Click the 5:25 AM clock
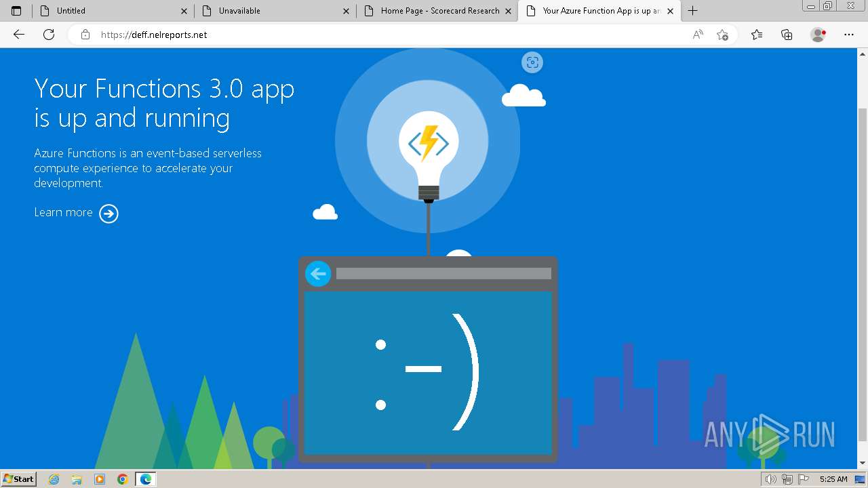The image size is (868, 488). [833, 479]
